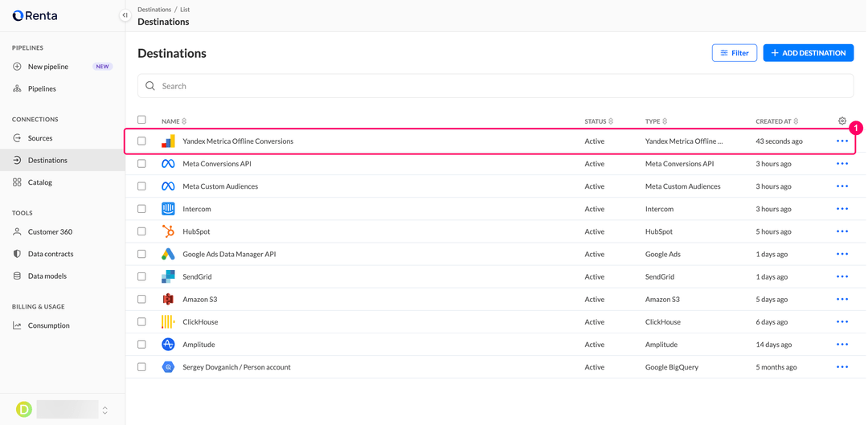This screenshot has height=425, width=868.
Task: Go to Pipelines in sidebar
Action: click(62, 88)
